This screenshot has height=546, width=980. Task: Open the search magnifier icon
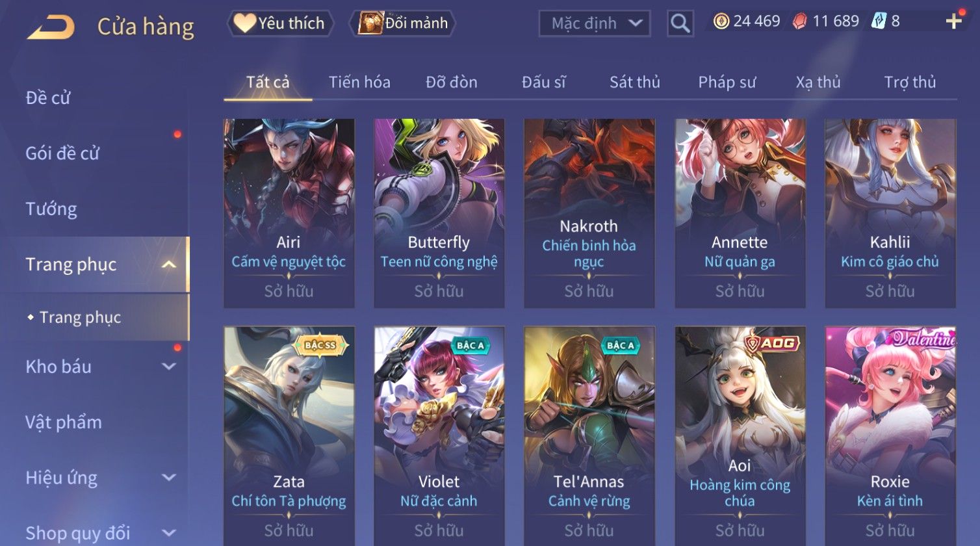point(680,23)
